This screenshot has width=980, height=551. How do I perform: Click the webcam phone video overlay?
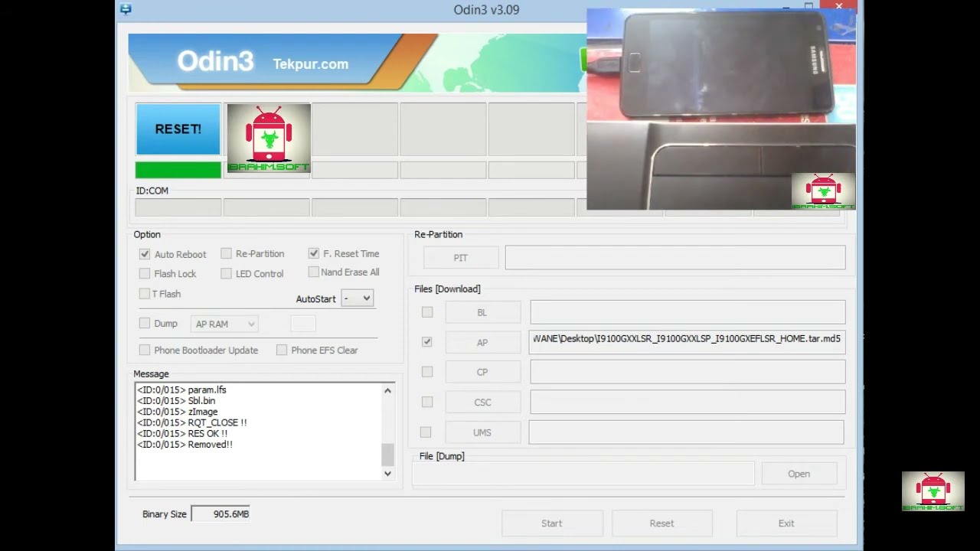coord(721,109)
